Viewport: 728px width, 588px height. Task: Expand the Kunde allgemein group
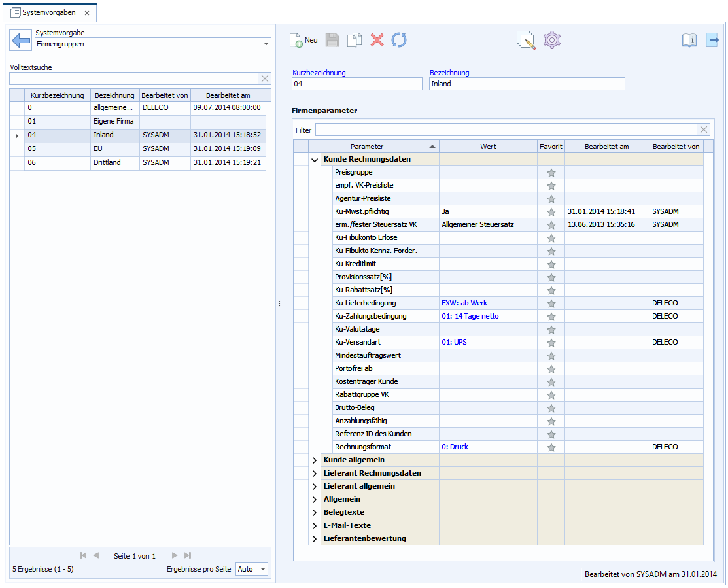315,460
